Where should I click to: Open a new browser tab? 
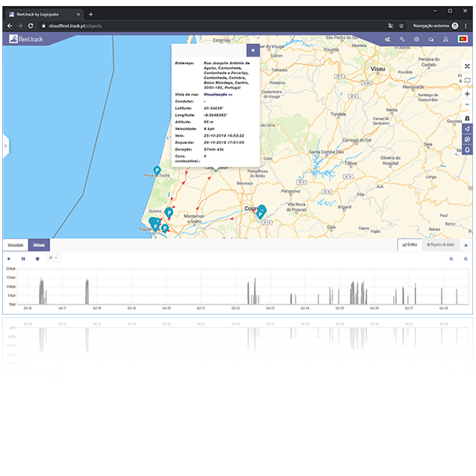pyautogui.click(x=90, y=14)
